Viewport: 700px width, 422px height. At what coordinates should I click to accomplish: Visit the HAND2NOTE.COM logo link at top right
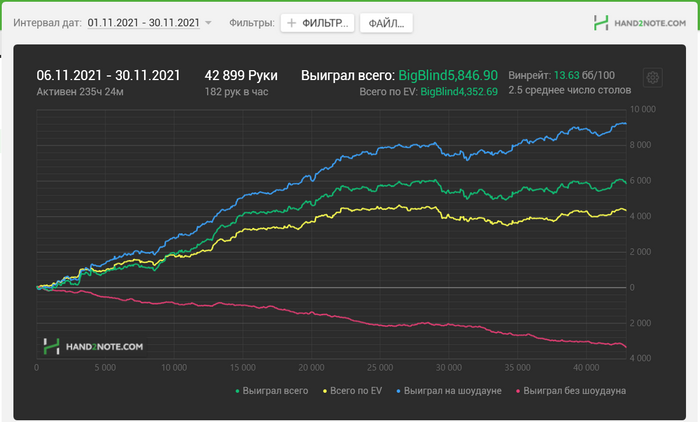639,23
